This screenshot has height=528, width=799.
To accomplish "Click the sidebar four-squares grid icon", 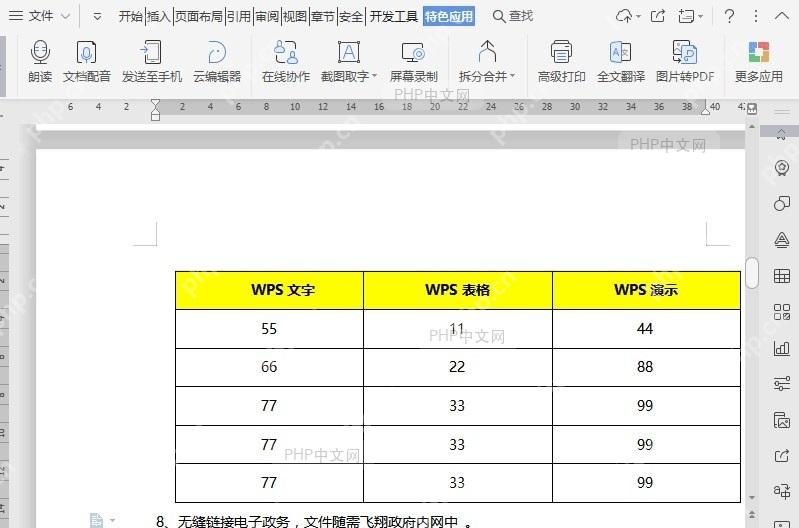I will point(782,312).
